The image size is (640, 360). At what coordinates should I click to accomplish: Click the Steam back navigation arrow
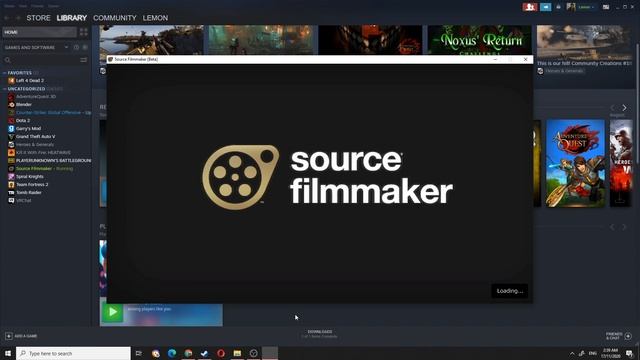[7, 18]
